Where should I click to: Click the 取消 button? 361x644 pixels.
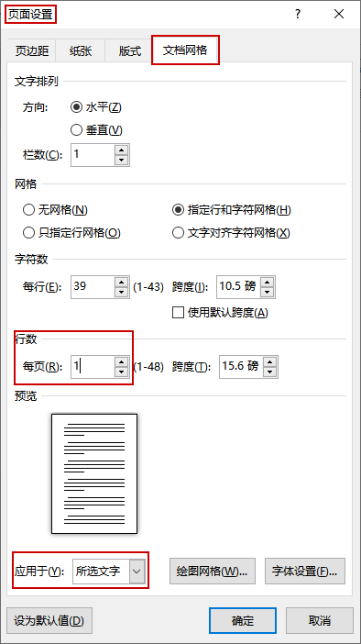(320, 620)
